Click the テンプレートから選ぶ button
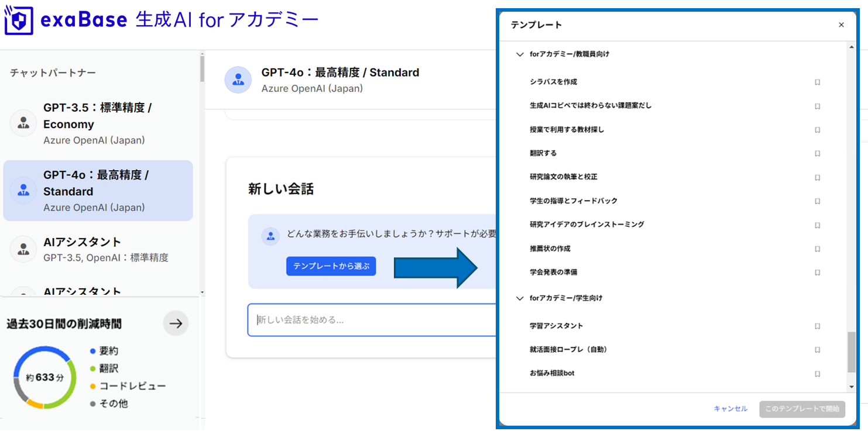Screen dimensions: 868x431 click(331, 266)
